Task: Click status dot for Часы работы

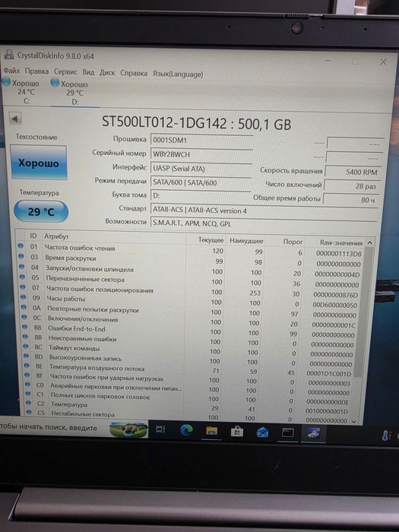Action: (x=24, y=297)
